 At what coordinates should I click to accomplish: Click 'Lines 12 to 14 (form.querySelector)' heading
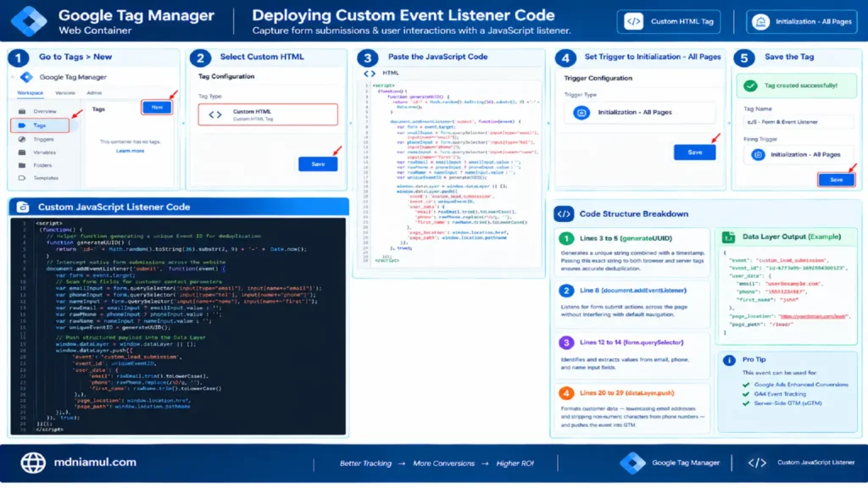[x=631, y=342]
